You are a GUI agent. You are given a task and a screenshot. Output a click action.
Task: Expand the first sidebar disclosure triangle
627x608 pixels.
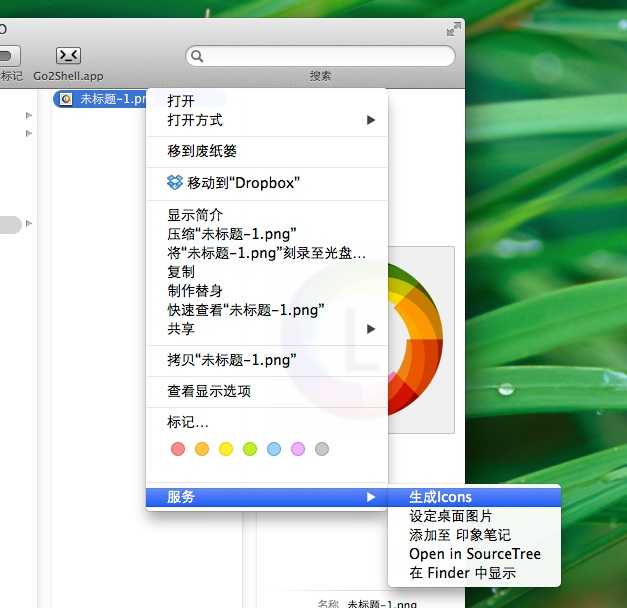tap(29, 115)
